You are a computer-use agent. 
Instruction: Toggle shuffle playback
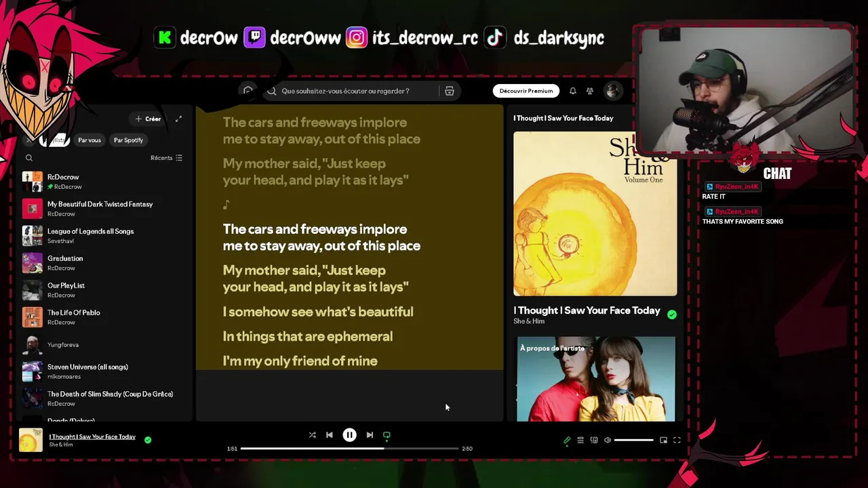click(x=313, y=435)
